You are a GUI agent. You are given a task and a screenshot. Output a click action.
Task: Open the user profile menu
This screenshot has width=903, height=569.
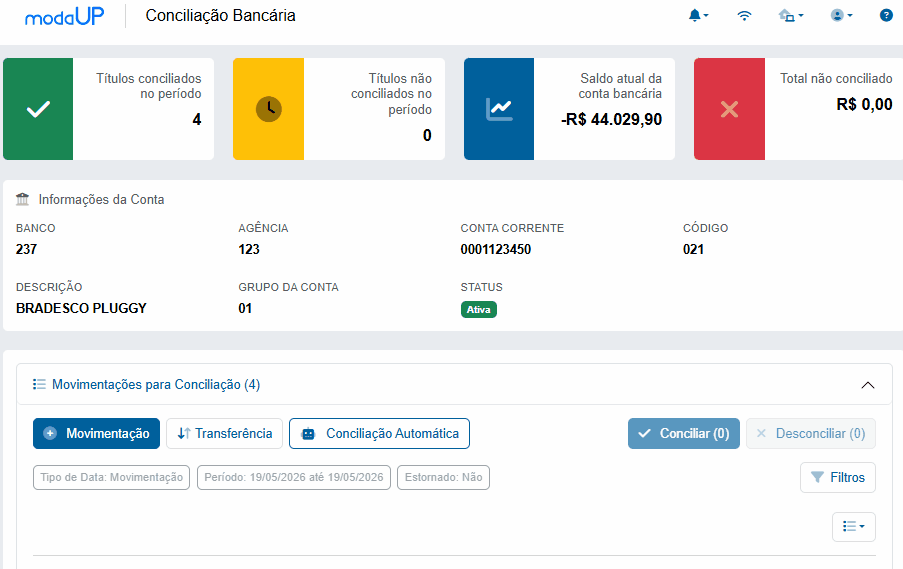[841, 16]
